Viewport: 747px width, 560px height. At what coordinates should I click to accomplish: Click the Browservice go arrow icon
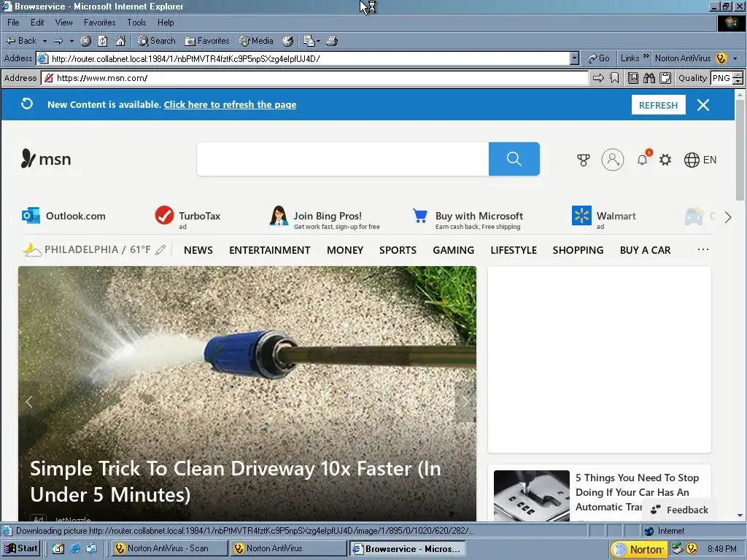(x=598, y=78)
